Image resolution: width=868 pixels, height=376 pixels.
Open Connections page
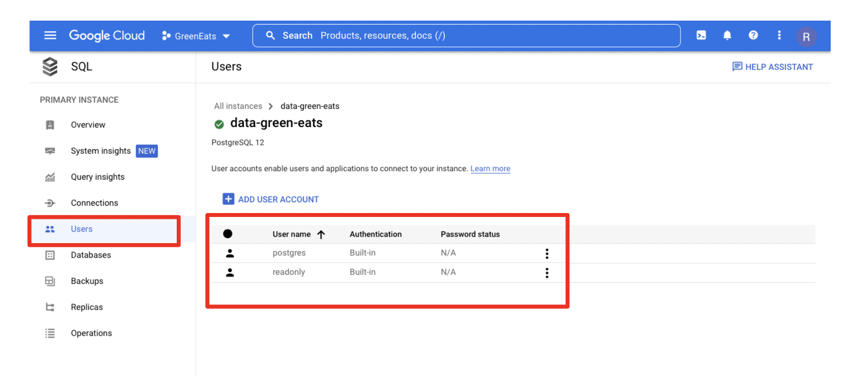pos(94,203)
